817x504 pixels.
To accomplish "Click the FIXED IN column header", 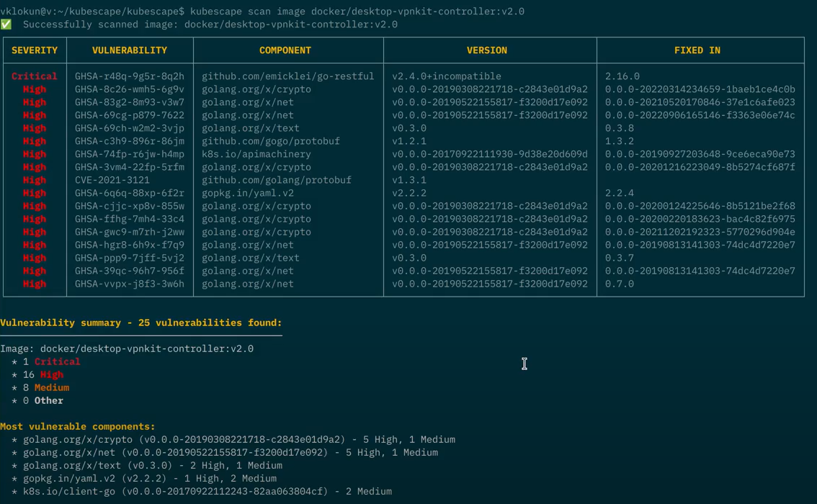I will coord(697,50).
